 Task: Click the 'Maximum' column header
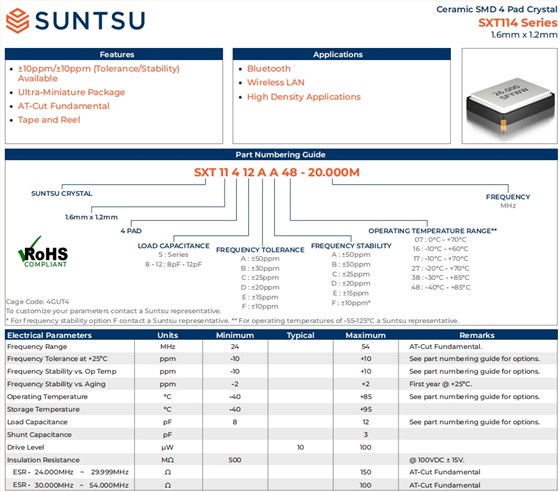365,335
